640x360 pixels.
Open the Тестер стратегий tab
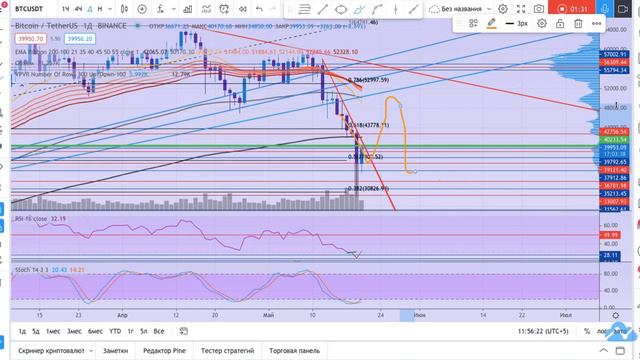227,351
